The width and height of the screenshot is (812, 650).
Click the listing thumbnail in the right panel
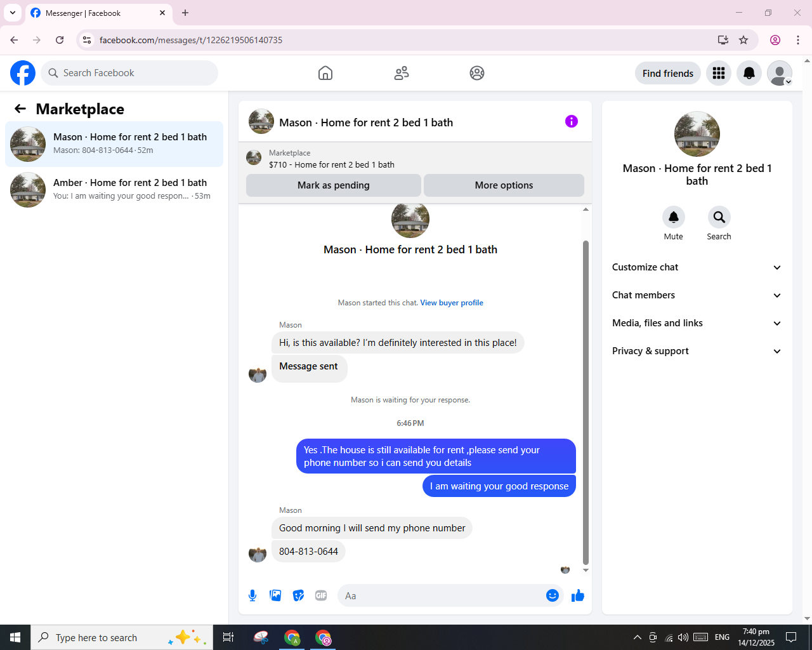pos(697,134)
